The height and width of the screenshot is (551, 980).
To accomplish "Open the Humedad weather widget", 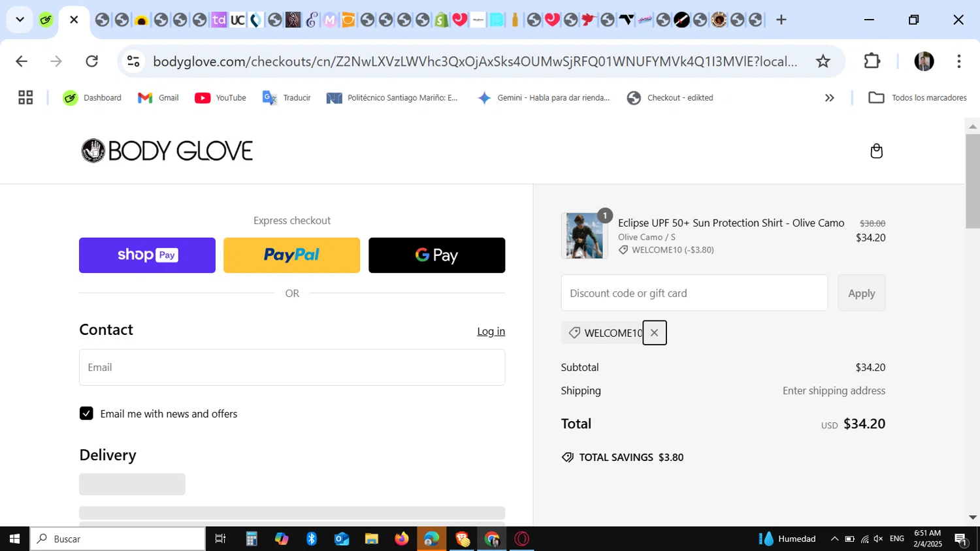I will click(x=787, y=539).
